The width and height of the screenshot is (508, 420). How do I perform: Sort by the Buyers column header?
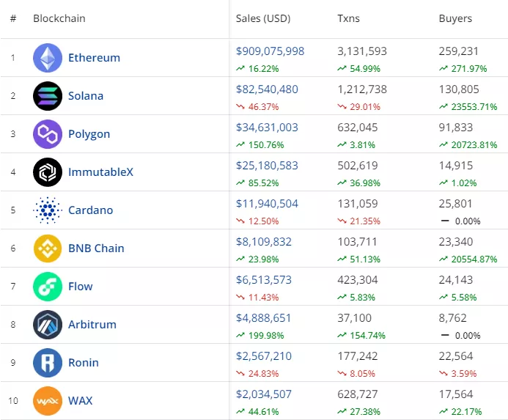[455, 19]
